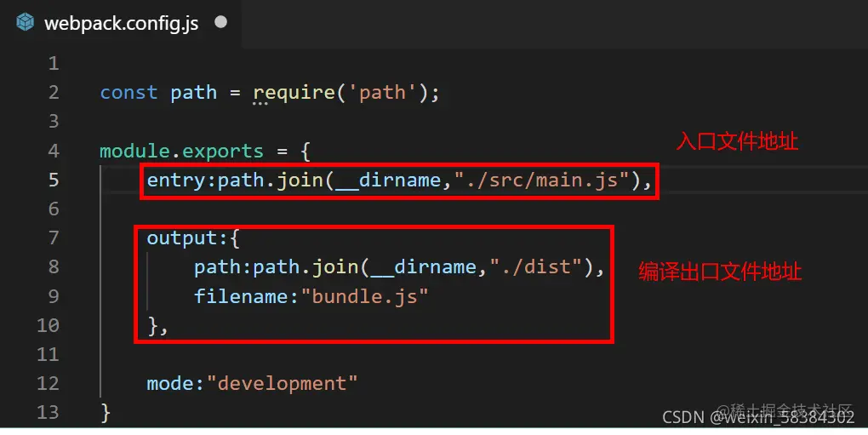Click 'join' on line 5
Screen dimensions: 868x435
coord(300,180)
